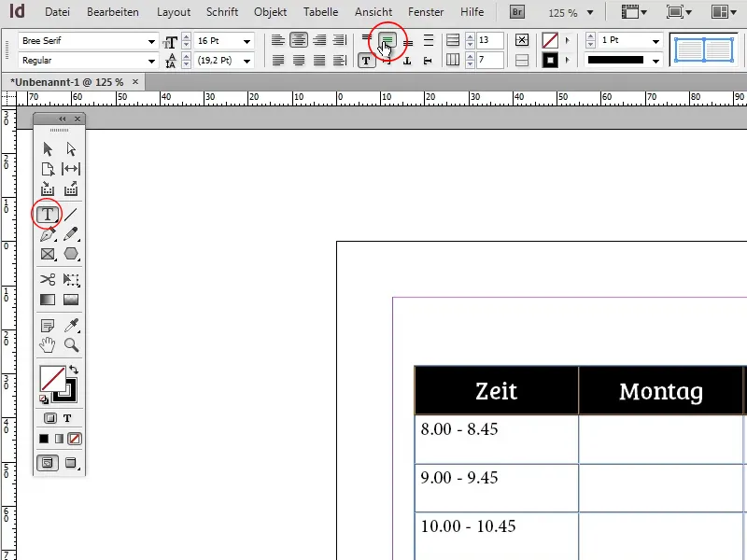This screenshot has height=560, width=747.
Task: Toggle vertical align center for cells
Action: click(x=388, y=40)
